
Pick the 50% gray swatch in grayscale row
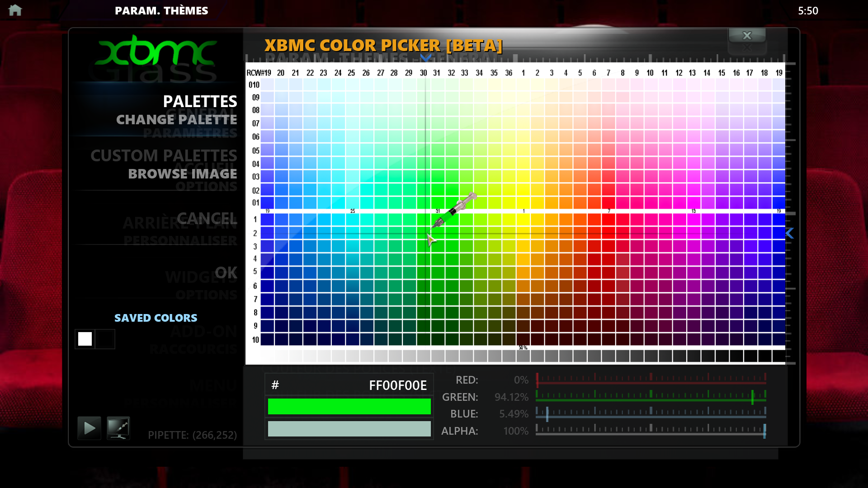[523, 356]
